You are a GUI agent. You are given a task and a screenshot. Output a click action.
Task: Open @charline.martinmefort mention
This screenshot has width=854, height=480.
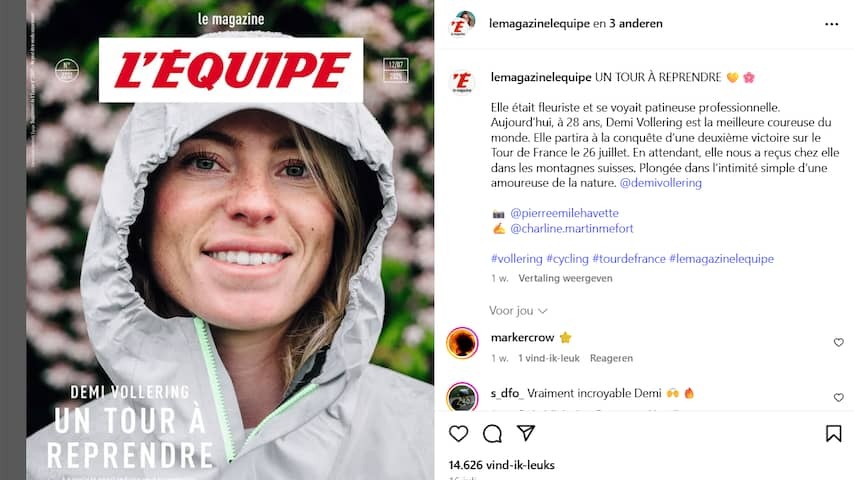572,228
